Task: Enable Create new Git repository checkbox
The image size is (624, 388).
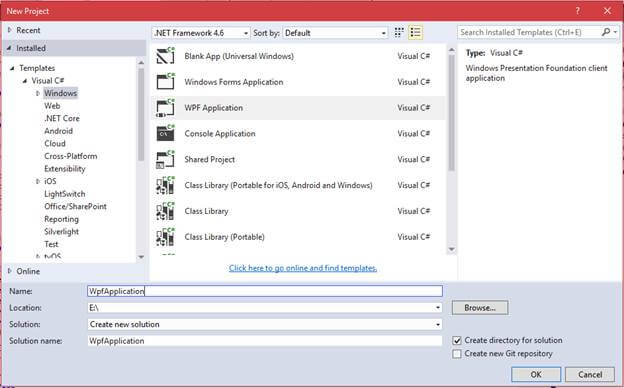Action: [x=457, y=354]
